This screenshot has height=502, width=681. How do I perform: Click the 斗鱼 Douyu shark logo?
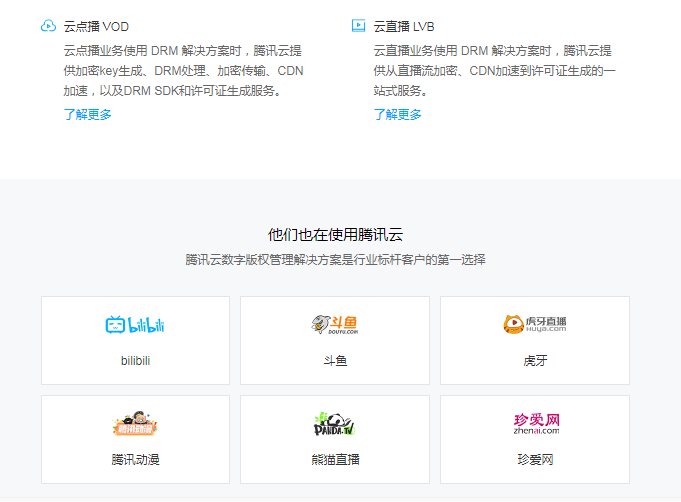tap(335, 324)
